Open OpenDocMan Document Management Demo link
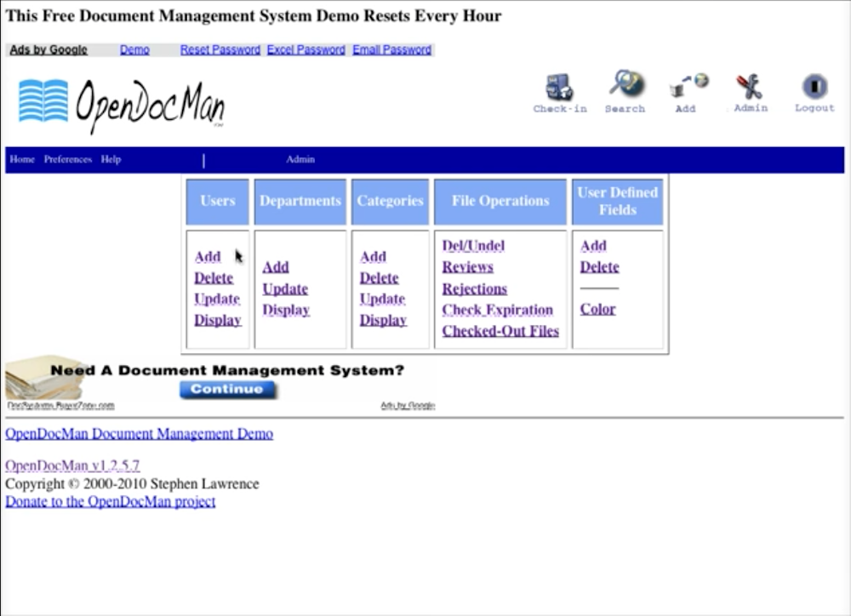This screenshot has width=851, height=616. [x=140, y=434]
